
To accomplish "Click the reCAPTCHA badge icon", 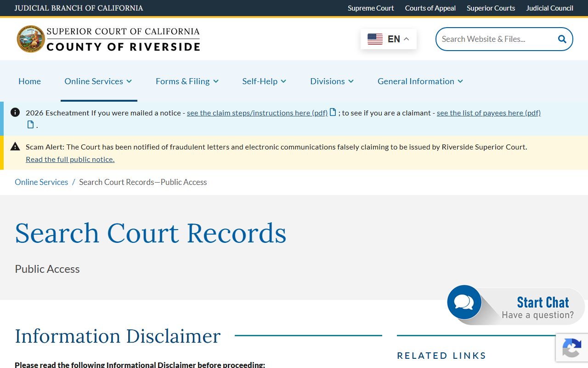I will pos(571,349).
